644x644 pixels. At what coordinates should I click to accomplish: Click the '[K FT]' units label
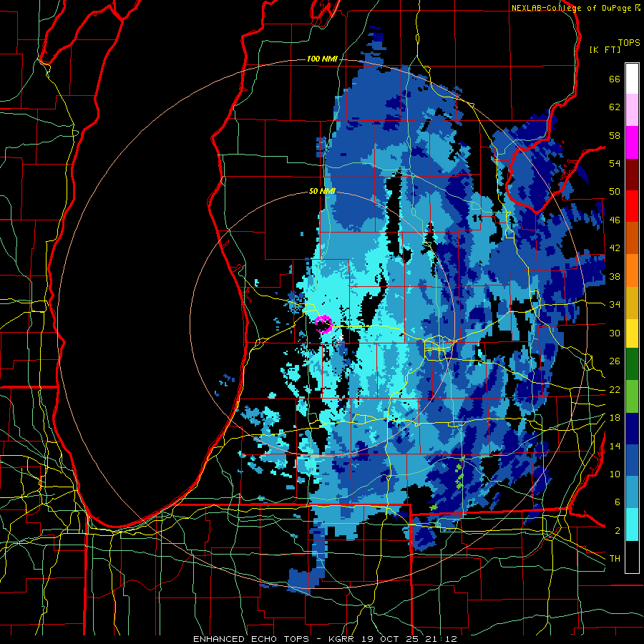tap(605, 49)
